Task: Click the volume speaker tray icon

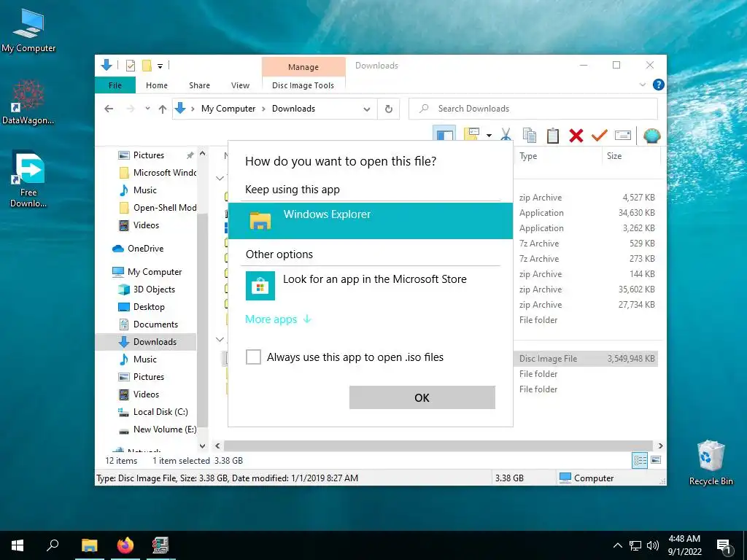Action: (x=653, y=545)
